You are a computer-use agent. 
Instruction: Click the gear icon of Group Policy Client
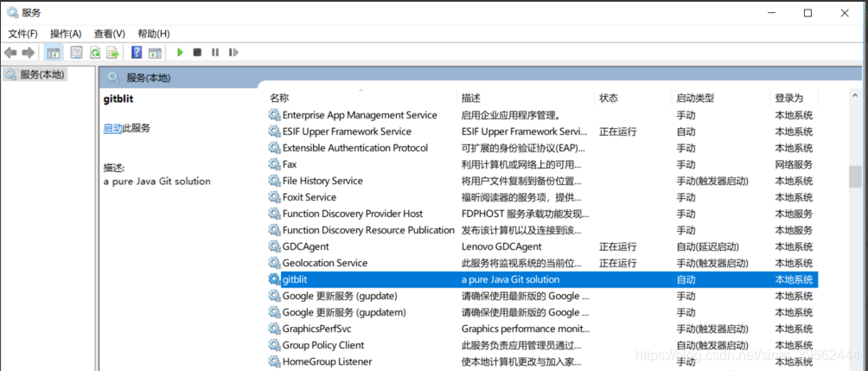point(274,345)
